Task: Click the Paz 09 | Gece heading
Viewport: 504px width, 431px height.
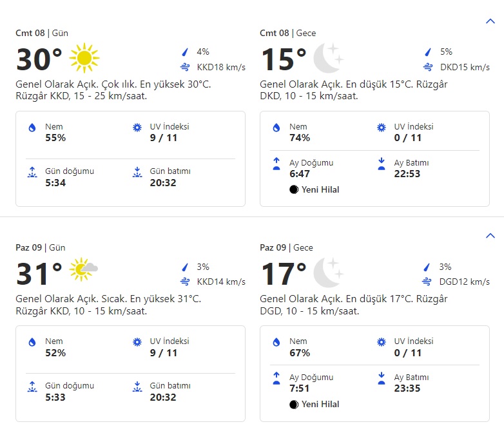Action: 286,247
